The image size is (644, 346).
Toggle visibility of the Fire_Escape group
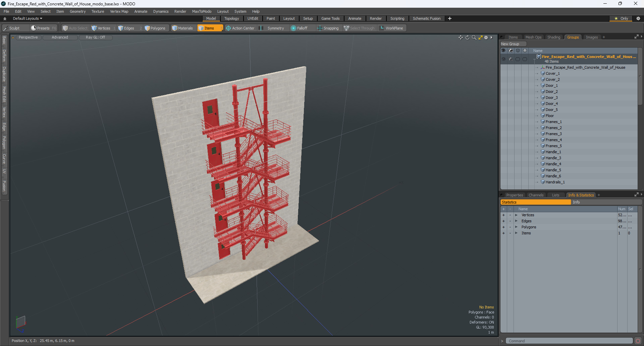coord(503,59)
